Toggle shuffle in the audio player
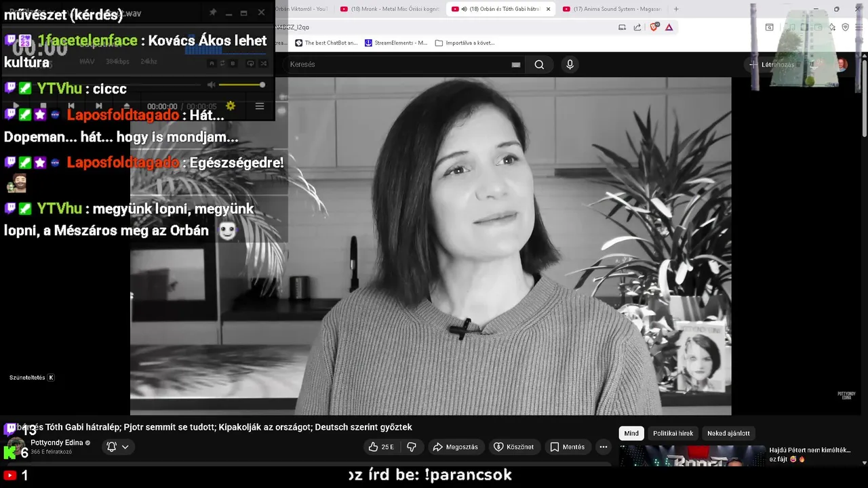This screenshot has height=488, width=868. [264, 63]
